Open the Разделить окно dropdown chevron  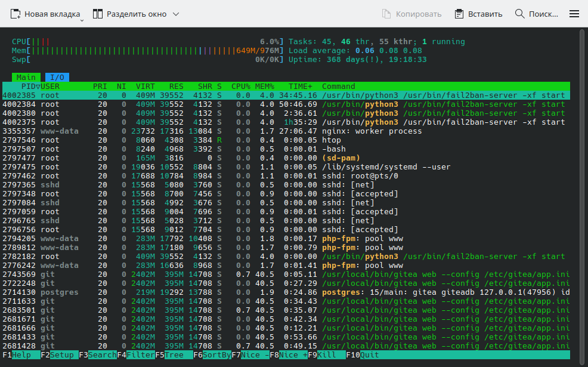[x=175, y=14]
